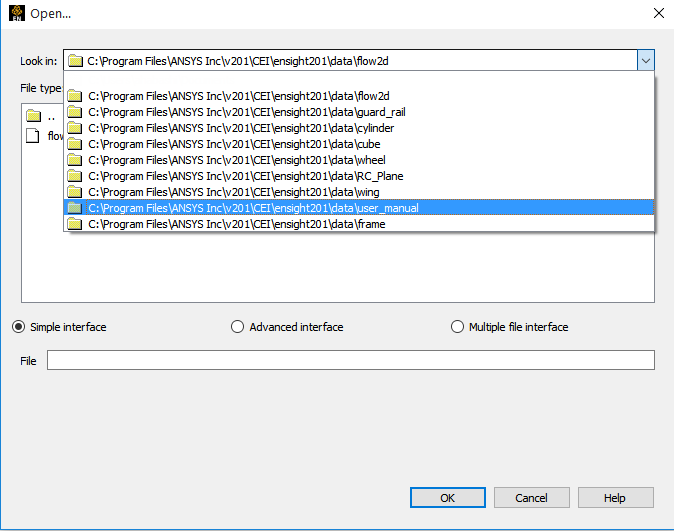The width and height of the screenshot is (674, 531).
Task: Click the folder icon beside cube path
Action: tap(75, 144)
